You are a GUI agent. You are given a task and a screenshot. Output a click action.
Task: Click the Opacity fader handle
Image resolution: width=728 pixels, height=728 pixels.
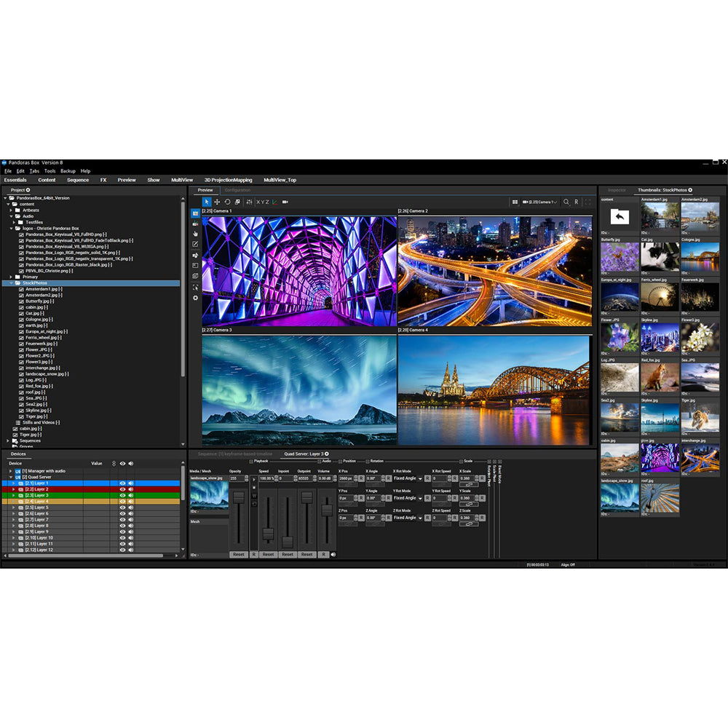(x=239, y=496)
